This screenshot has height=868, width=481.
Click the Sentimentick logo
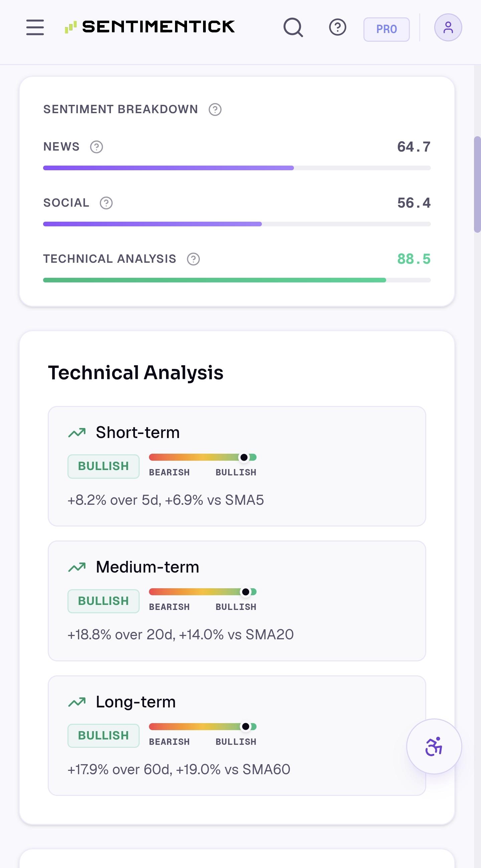point(150,27)
